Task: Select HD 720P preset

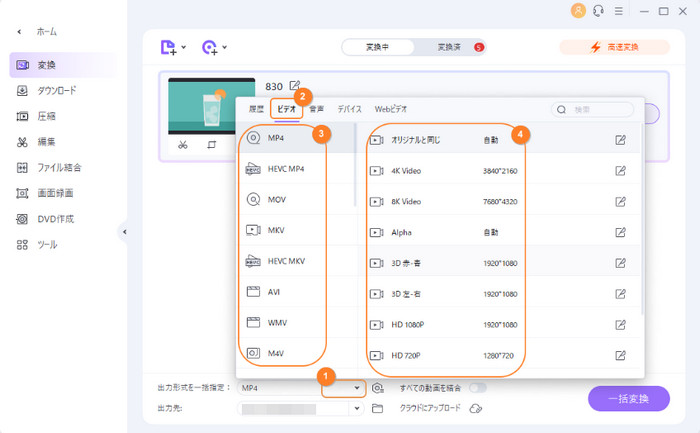Action: coord(500,356)
